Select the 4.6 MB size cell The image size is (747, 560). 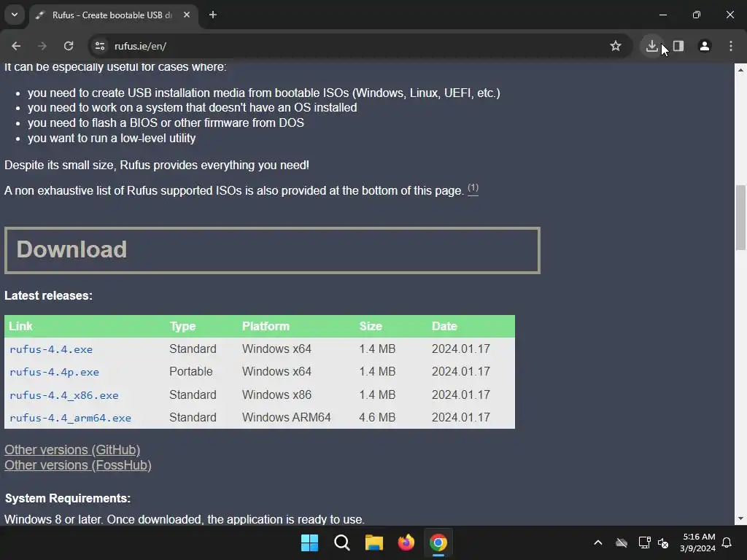coord(377,418)
